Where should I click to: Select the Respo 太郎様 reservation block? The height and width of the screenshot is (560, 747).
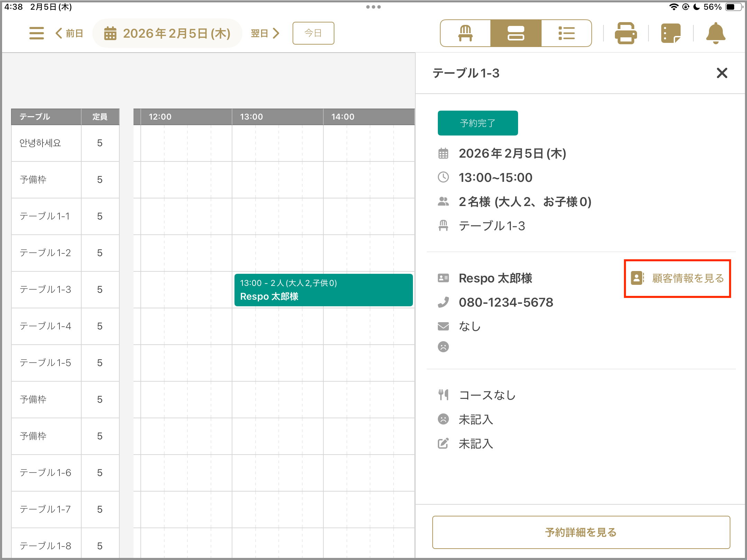pyautogui.click(x=323, y=290)
